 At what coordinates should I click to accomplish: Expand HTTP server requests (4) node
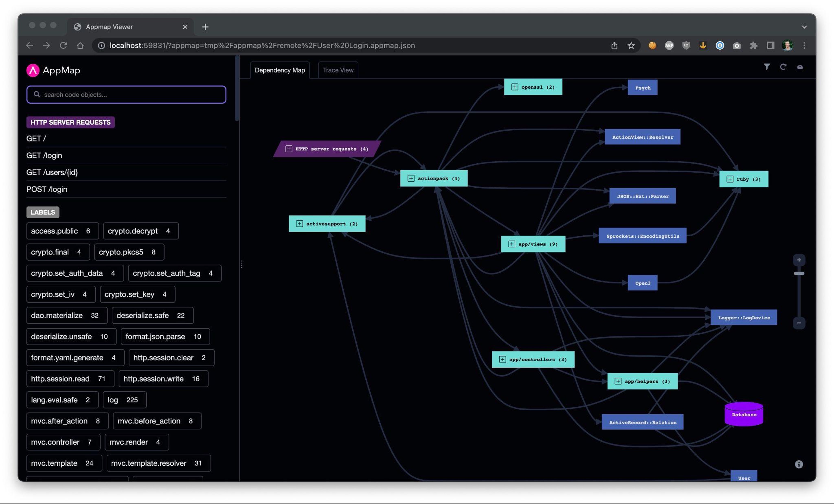(289, 149)
